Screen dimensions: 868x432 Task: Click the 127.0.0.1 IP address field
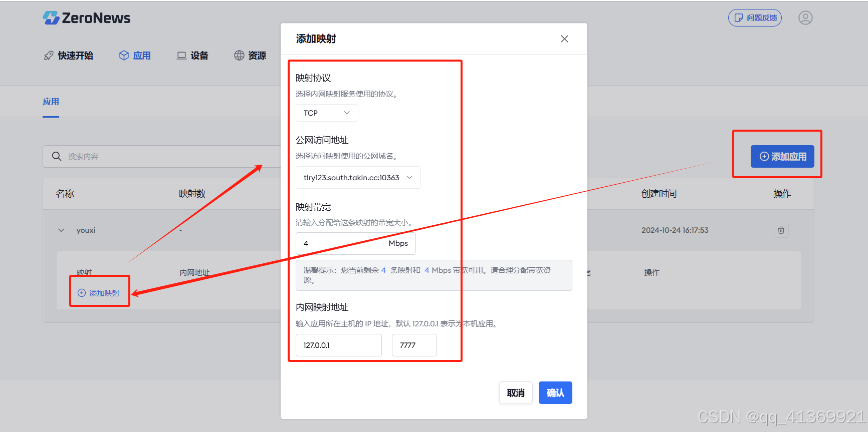point(338,345)
